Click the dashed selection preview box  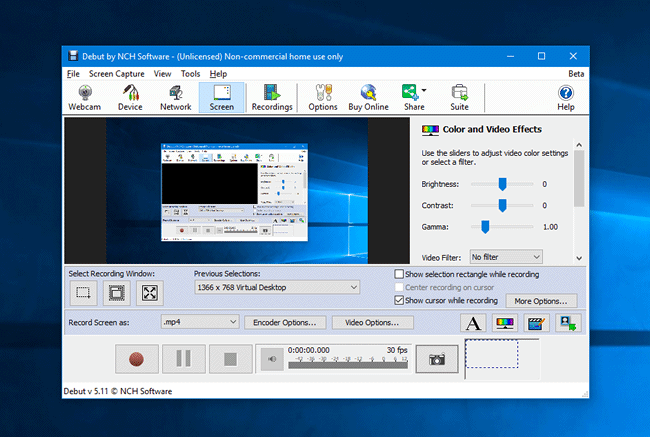(x=492, y=354)
